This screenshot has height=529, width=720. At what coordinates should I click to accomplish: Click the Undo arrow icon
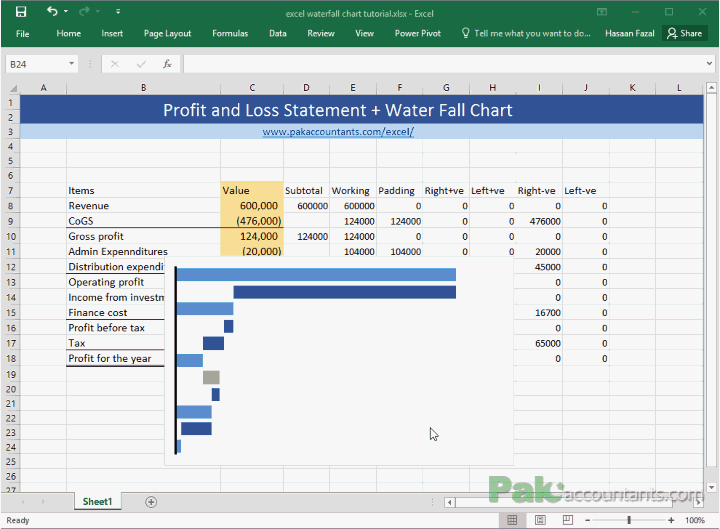coord(52,11)
